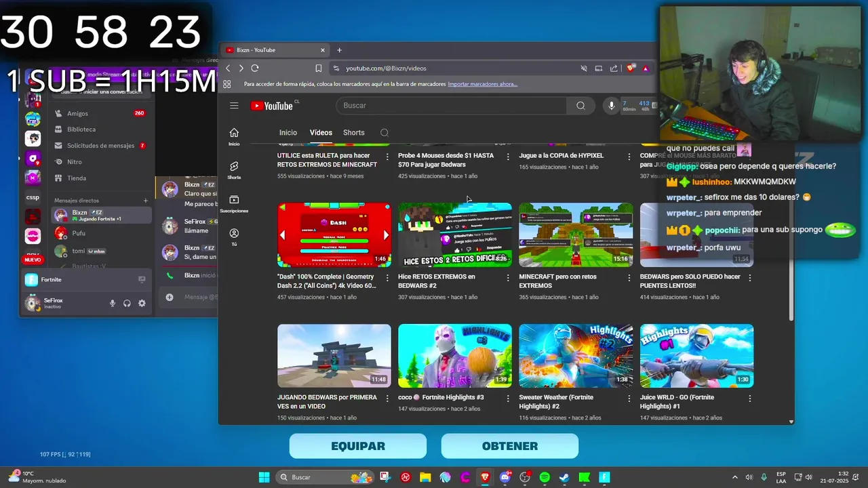This screenshot has width=868, height=488.
Task: Select the Bixzn - YouTube browser tab
Action: tap(275, 49)
